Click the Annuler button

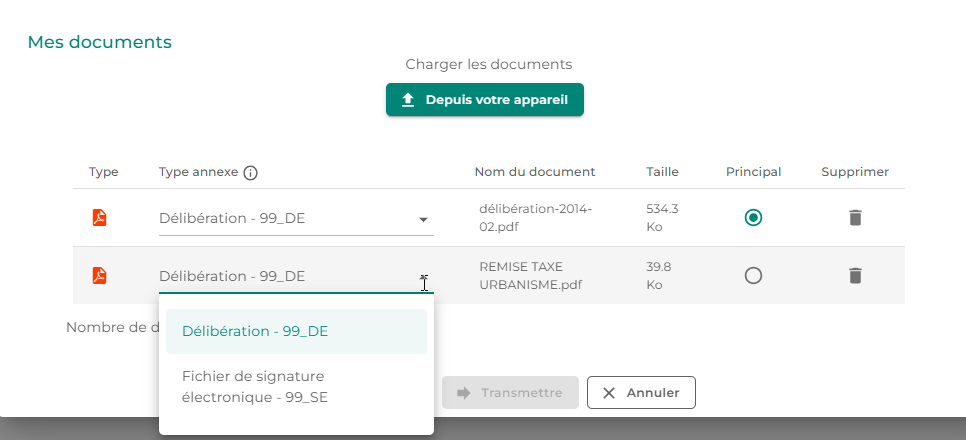pyautogui.click(x=641, y=393)
